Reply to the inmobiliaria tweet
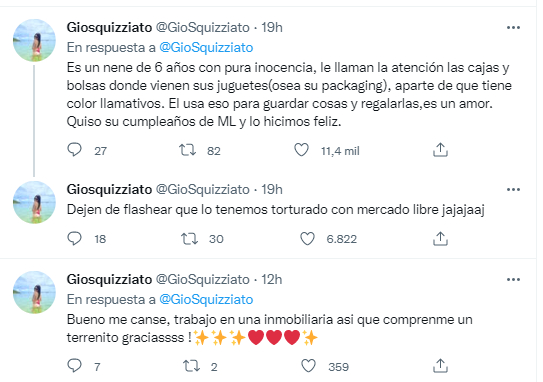The width and height of the screenshot is (543, 382). click(x=74, y=366)
